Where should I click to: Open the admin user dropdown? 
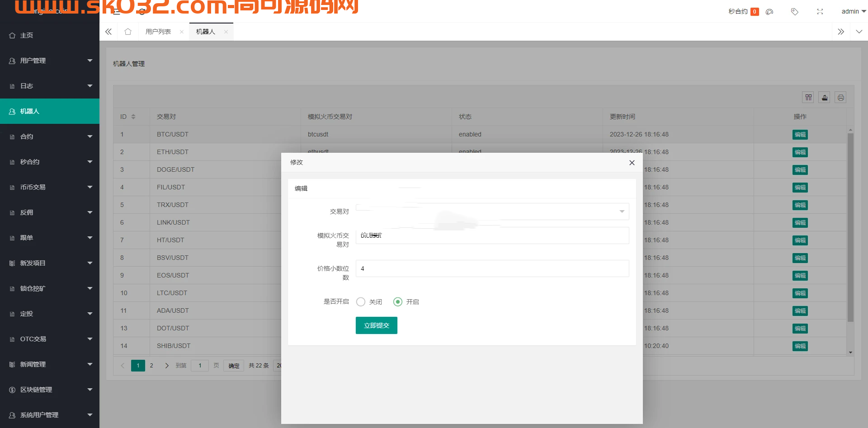(x=853, y=12)
